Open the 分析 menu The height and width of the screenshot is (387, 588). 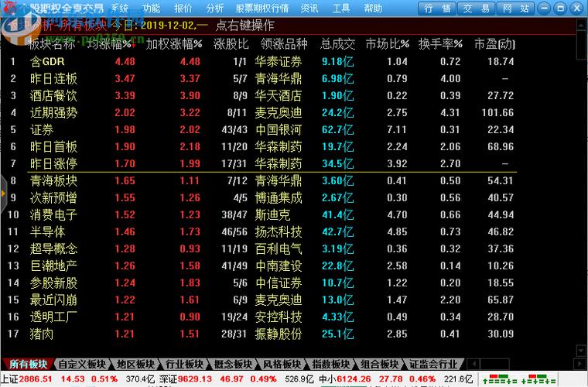coord(215,8)
